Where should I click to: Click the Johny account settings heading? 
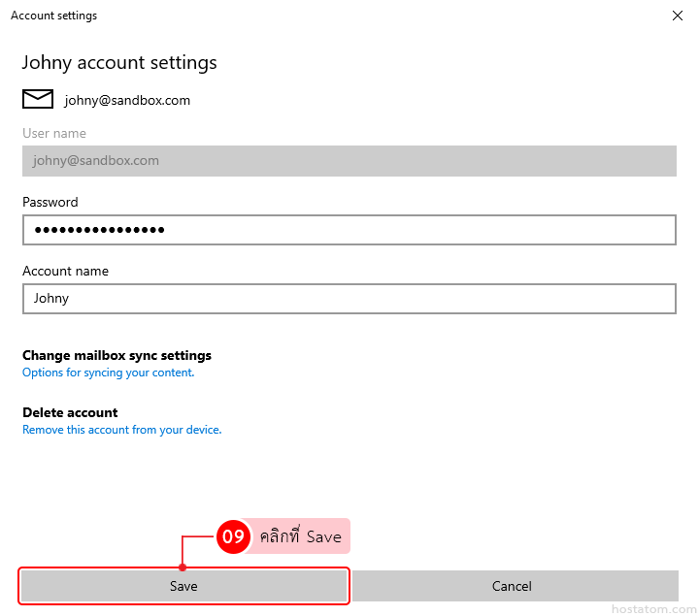coord(119,63)
